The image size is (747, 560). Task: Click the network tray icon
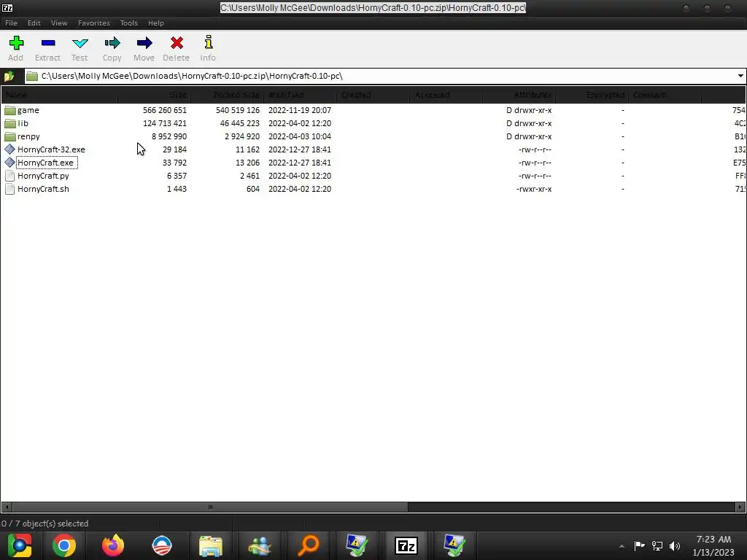click(x=657, y=545)
